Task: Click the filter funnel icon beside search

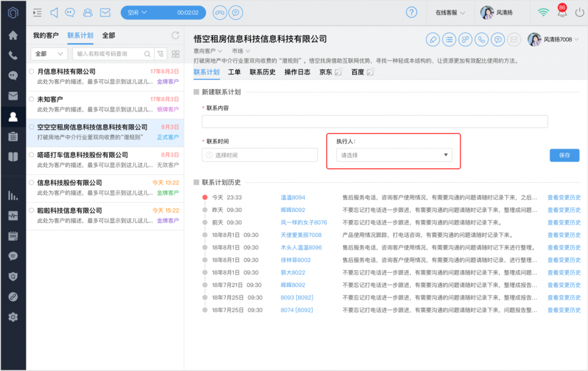Action: point(161,54)
